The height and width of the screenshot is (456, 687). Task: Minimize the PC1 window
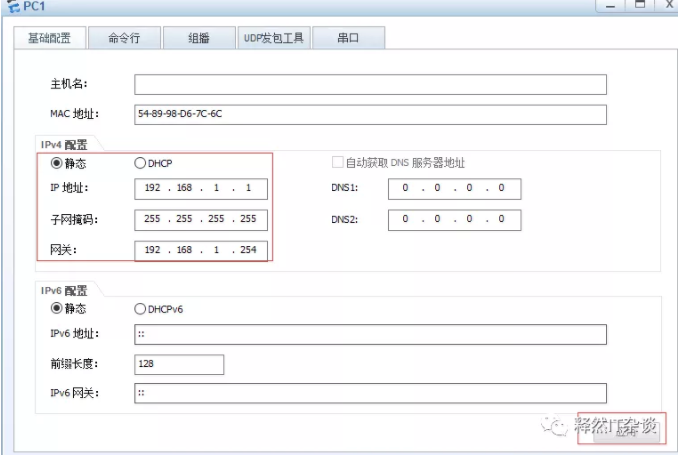pyautogui.click(x=610, y=5)
